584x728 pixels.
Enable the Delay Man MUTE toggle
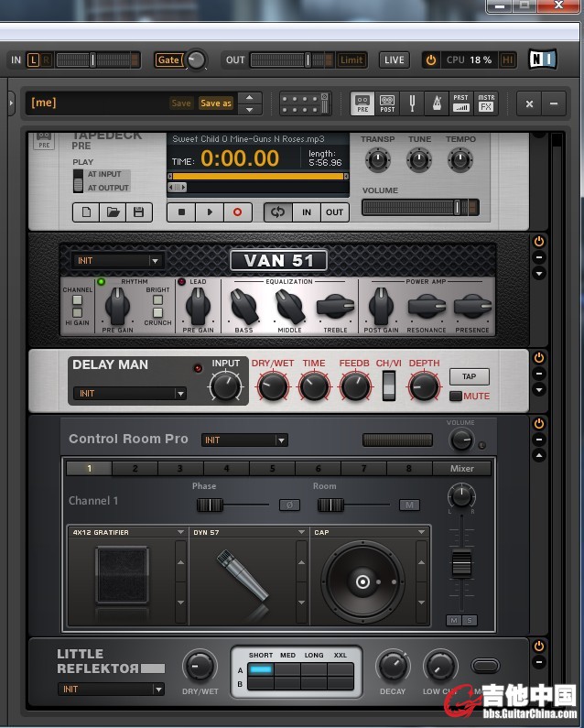pyautogui.click(x=456, y=397)
